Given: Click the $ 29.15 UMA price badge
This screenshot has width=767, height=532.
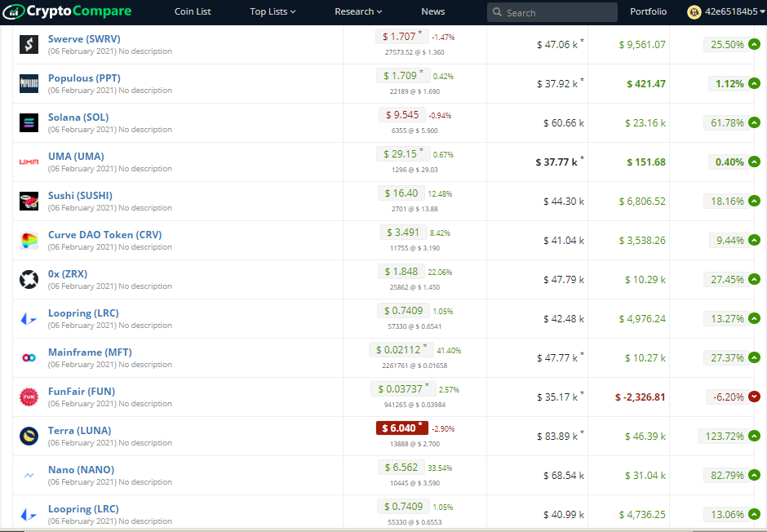Looking at the screenshot, I should 403,153.
